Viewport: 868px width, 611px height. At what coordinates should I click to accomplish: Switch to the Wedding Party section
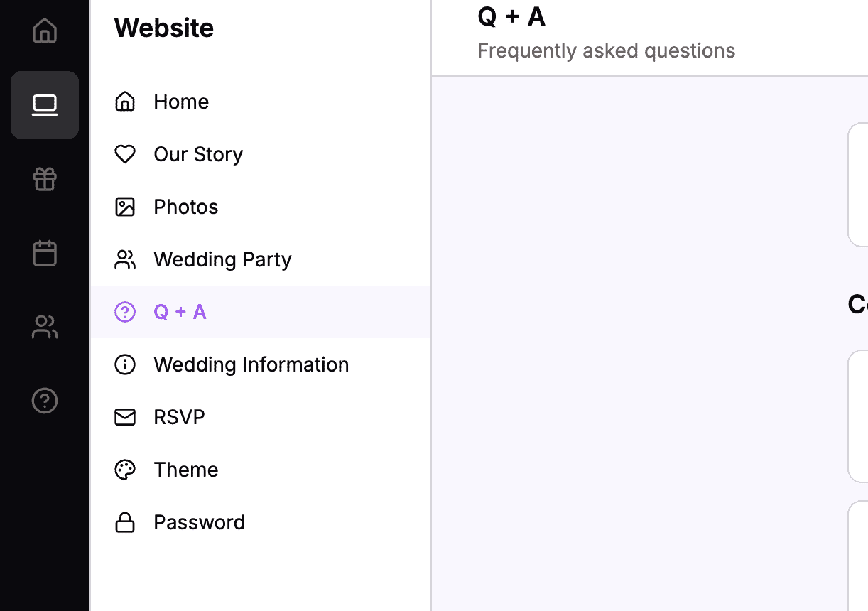[x=222, y=259]
